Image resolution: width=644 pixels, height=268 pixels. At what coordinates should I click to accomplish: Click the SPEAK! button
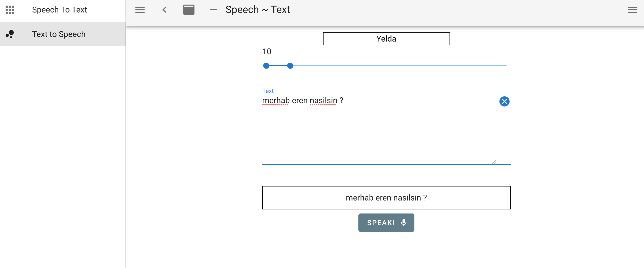pyautogui.click(x=386, y=223)
